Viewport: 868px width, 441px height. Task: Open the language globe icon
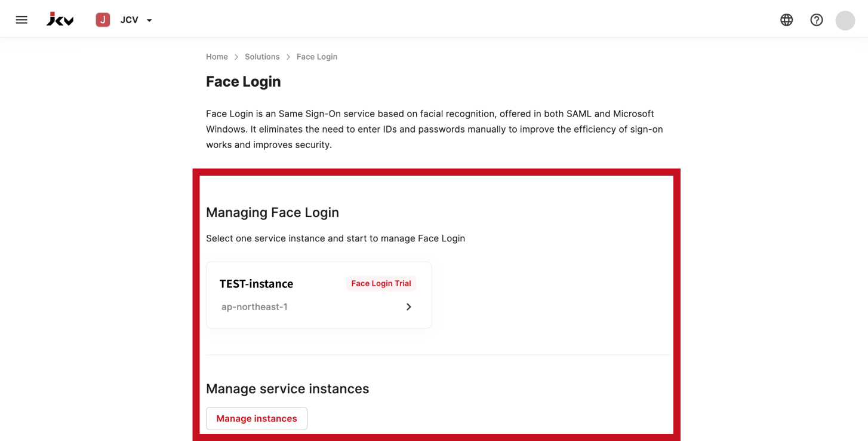point(787,20)
